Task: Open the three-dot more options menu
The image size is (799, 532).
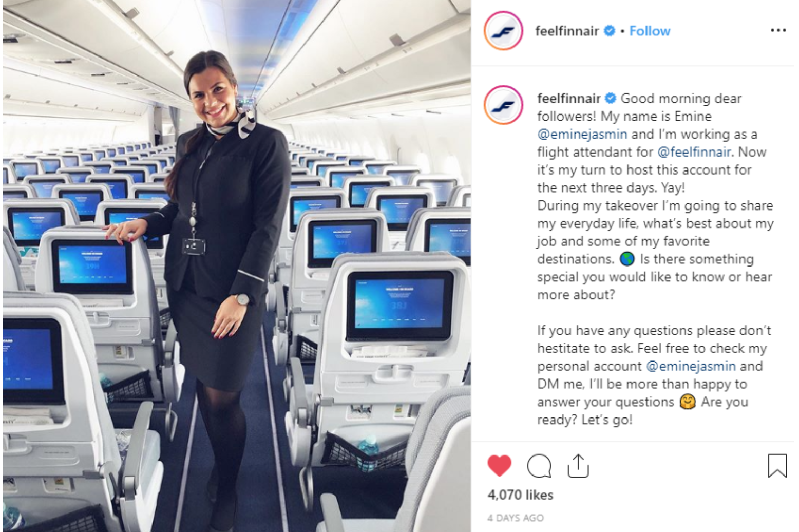Action: point(778,31)
